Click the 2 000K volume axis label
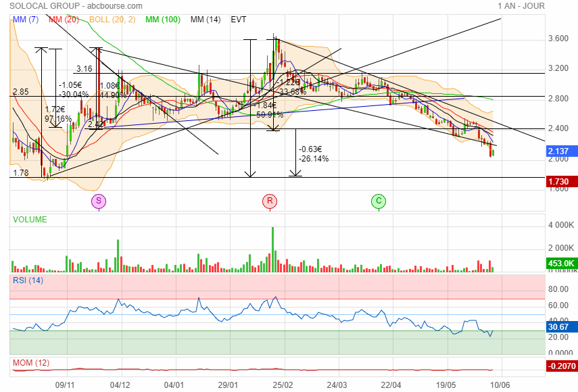Screen dimensions: 578x392 coord(561,248)
